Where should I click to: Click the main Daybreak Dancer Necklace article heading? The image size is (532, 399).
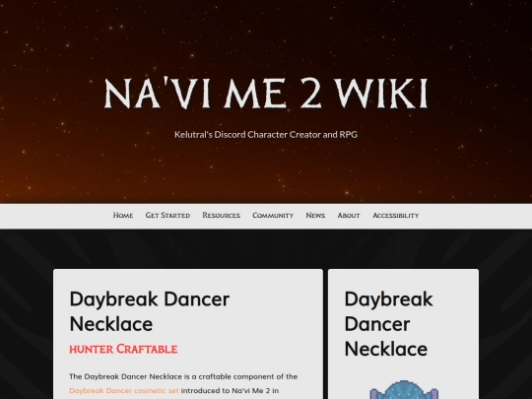pyautogui.click(x=150, y=311)
